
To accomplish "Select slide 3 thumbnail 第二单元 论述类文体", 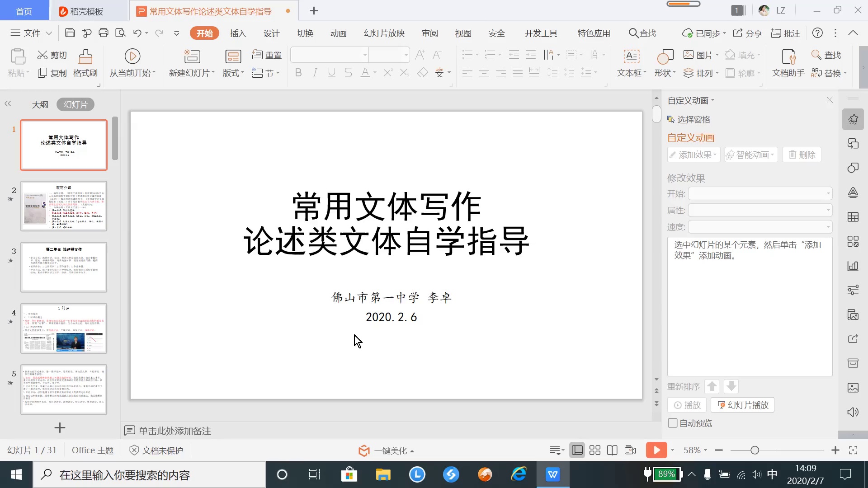I will click(64, 267).
